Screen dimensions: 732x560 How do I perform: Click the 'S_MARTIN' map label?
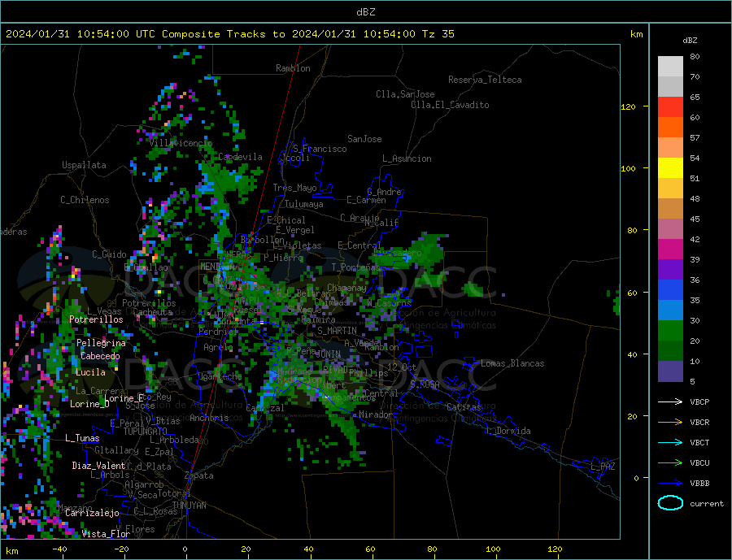click(337, 331)
